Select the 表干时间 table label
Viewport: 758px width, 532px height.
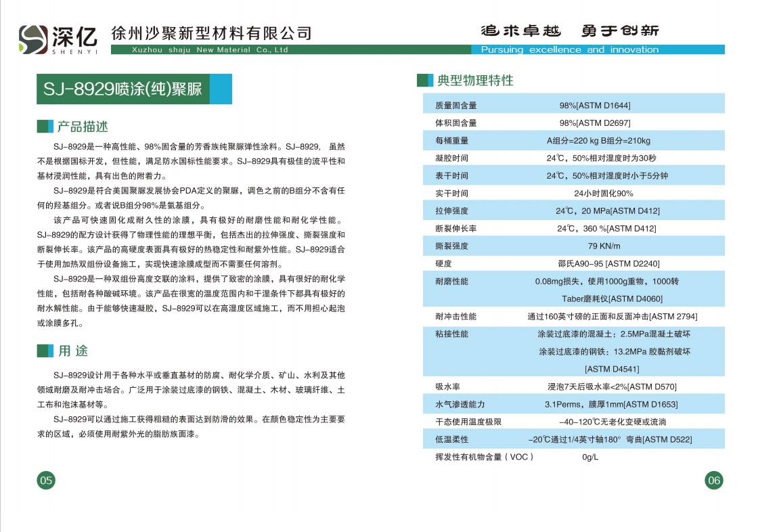click(x=451, y=175)
